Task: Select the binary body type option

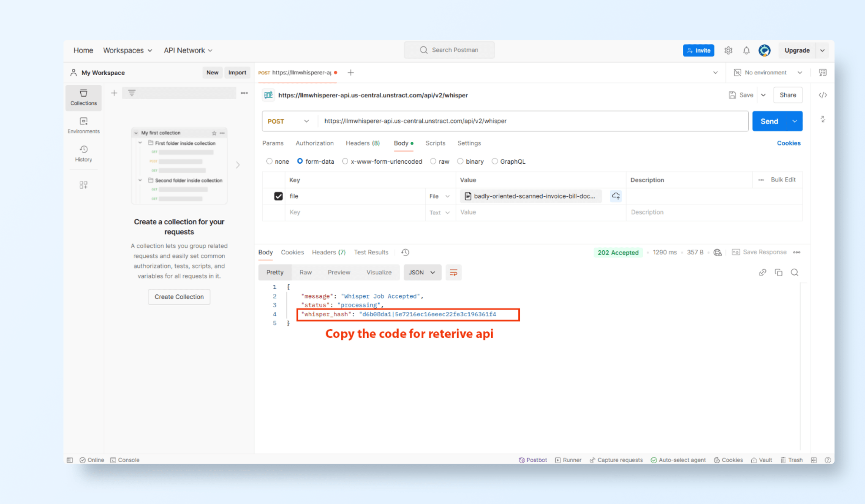Action: click(x=460, y=161)
